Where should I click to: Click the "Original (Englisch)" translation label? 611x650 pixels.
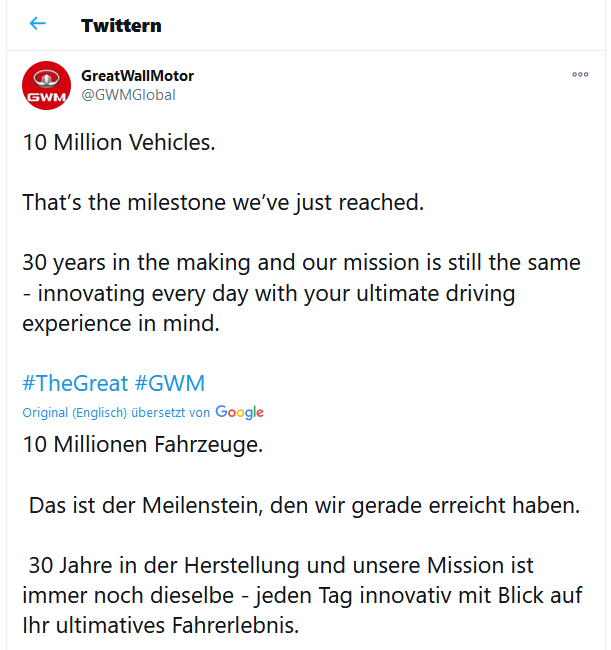[x=76, y=413]
